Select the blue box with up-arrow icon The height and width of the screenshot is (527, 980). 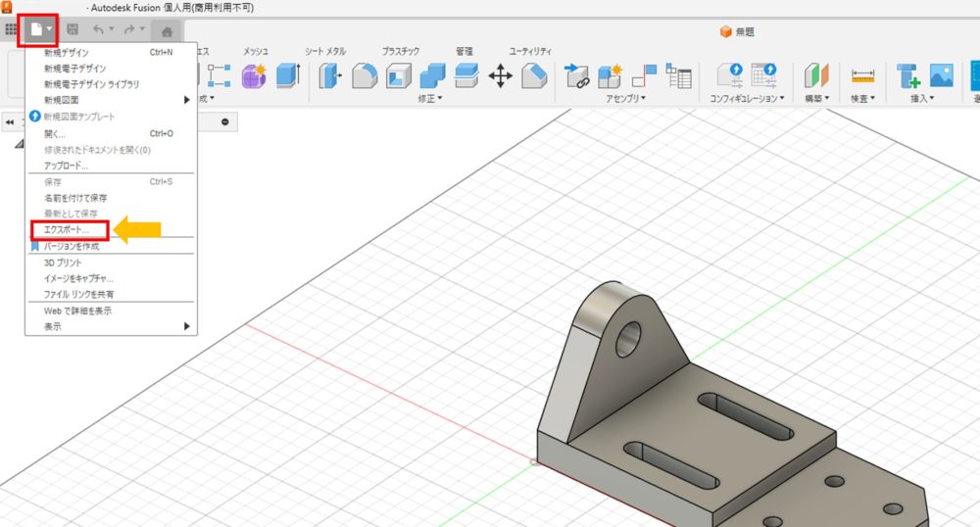click(288, 75)
